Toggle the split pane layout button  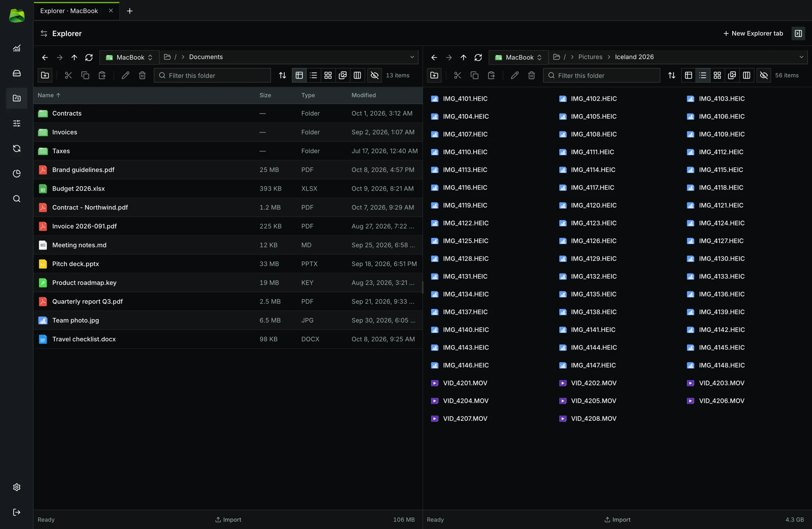[798, 33]
